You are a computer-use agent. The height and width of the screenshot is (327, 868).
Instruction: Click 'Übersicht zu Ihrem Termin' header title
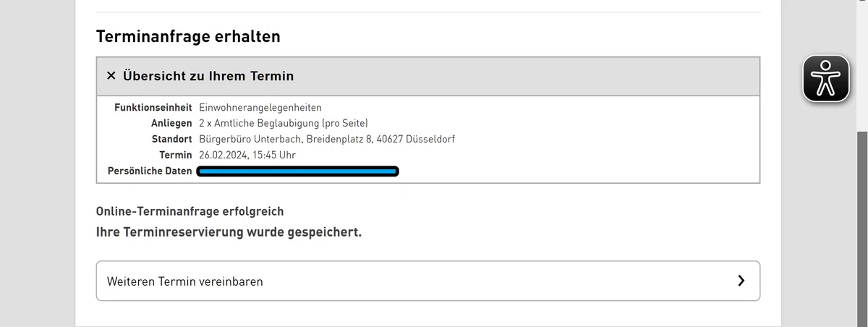[x=208, y=75]
